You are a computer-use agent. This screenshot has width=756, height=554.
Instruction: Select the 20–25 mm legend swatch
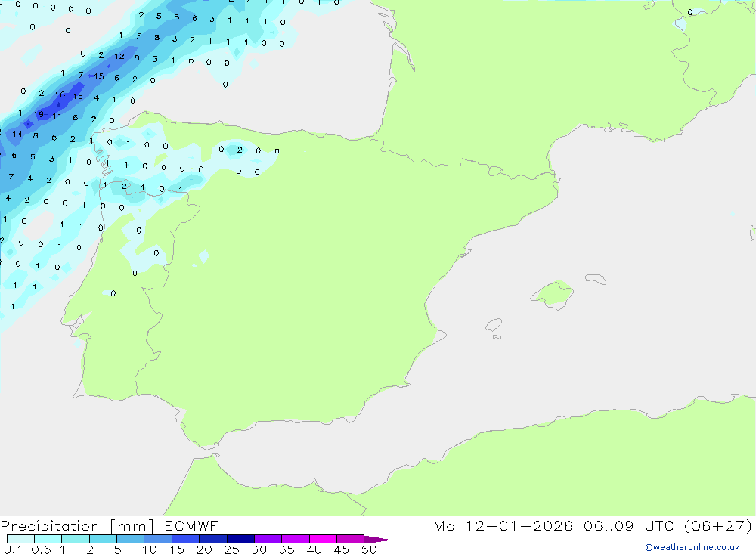pyautogui.click(x=212, y=539)
